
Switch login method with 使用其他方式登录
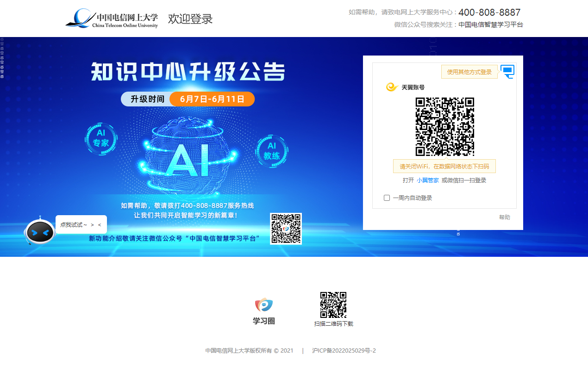(x=469, y=72)
